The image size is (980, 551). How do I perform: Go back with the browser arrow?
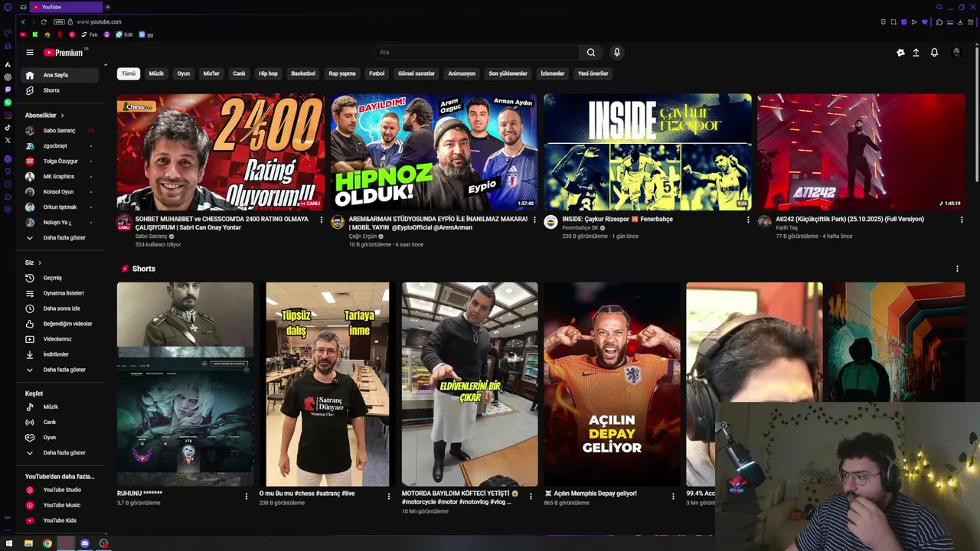[23, 21]
